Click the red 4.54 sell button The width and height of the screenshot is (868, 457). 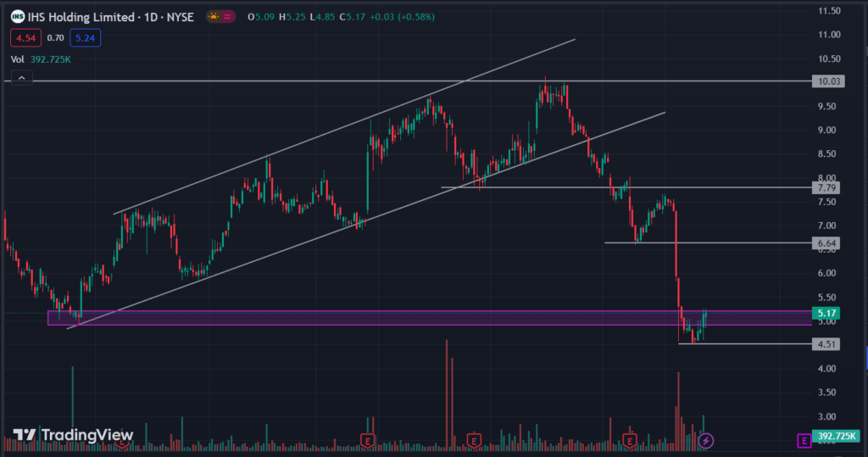pyautogui.click(x=25, y=38)
